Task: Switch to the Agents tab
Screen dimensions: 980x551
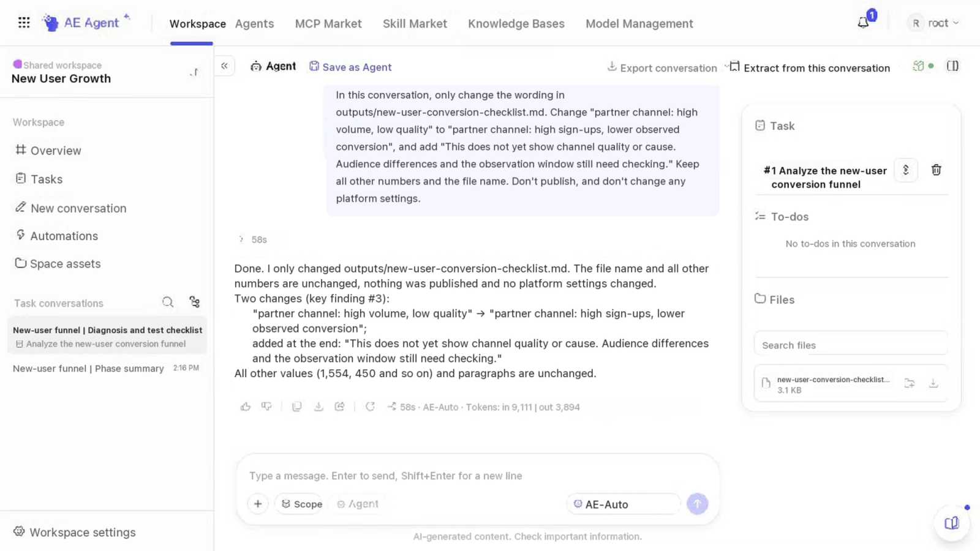Action: (254, 24)
